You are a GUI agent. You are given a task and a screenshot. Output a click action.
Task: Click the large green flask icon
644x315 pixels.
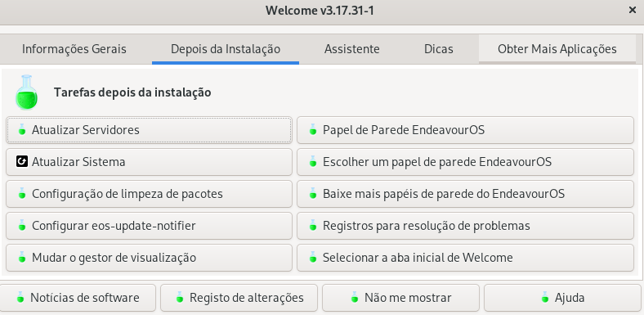[x=26, y=92]
